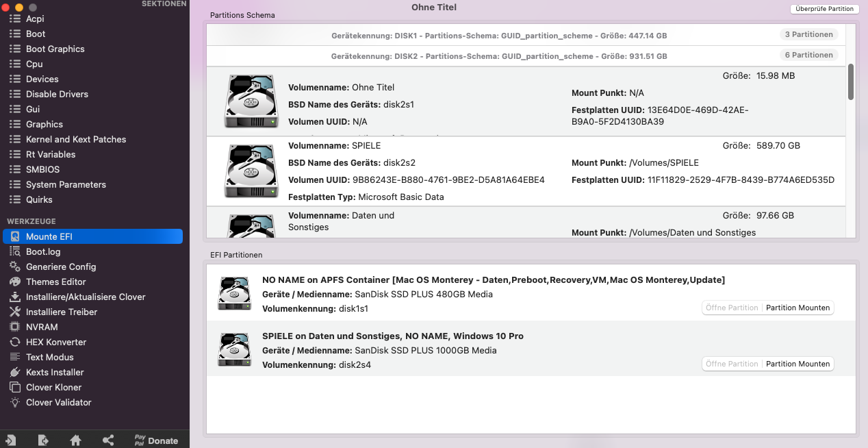Click the SPIELE on Daten und Sonstiges title
The width and height of the screenshot is (868, 448).
393,336
